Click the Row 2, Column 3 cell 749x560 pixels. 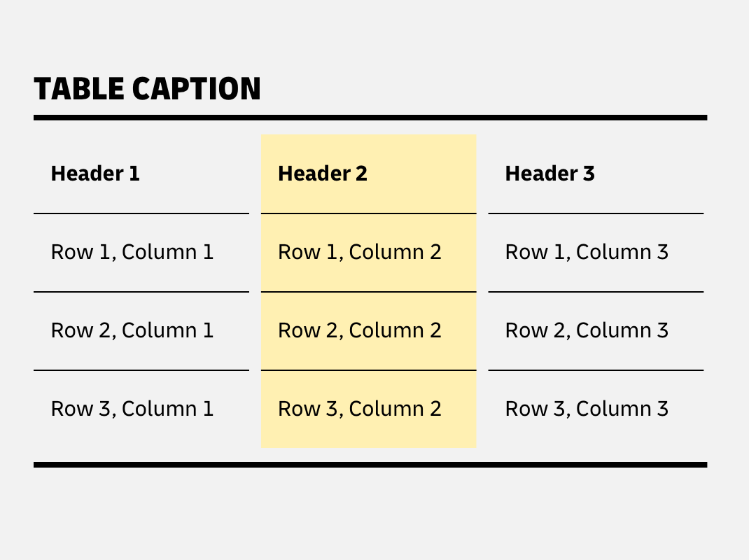[587, 330]
